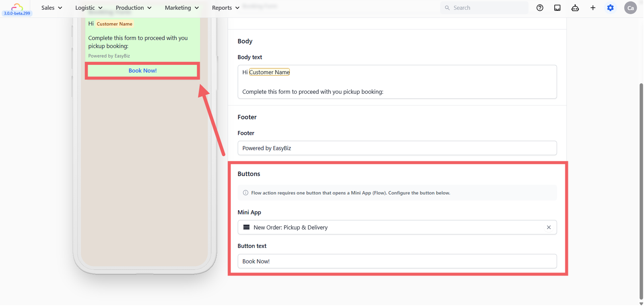Open the Mini App combo box

[x=397, y=227]
